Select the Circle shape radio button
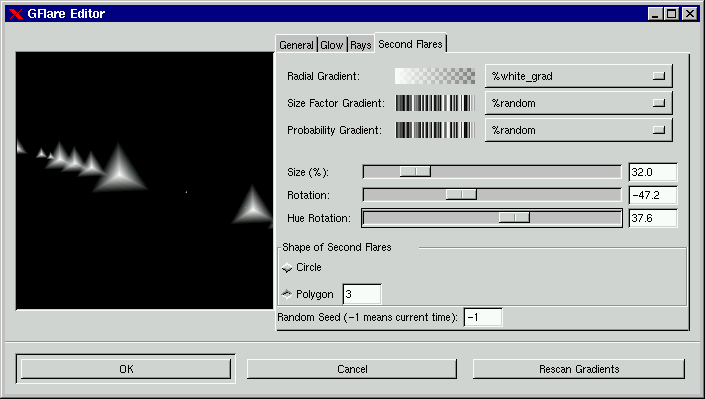 [x=287, y=268]
